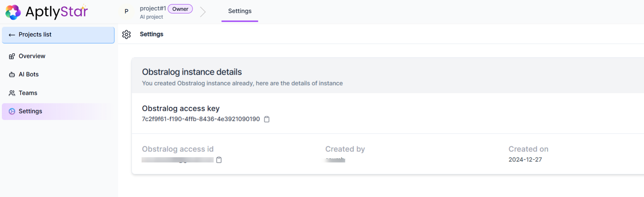Click the 'You created Obstralog instance already' description
Screen dimensions: 644x197
click(242, 83)
